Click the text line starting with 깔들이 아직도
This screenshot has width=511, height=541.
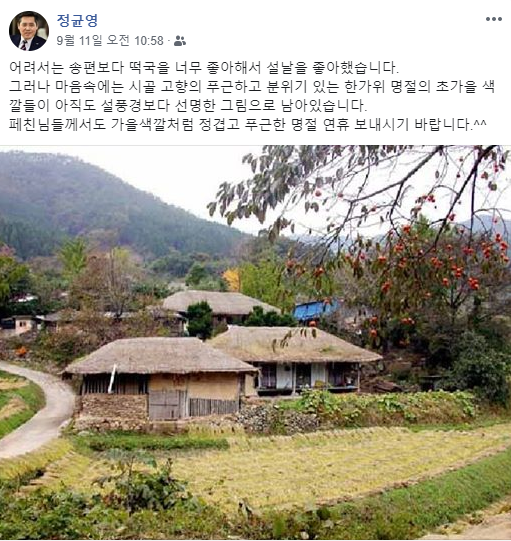(x=188, y=105)
